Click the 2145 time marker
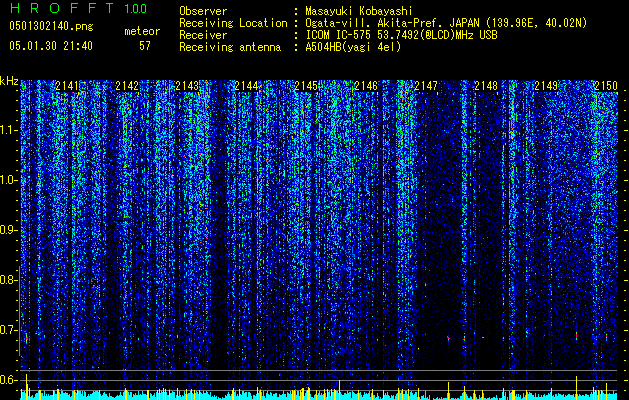This screenshot has width=629, height=400. (306, 85)
